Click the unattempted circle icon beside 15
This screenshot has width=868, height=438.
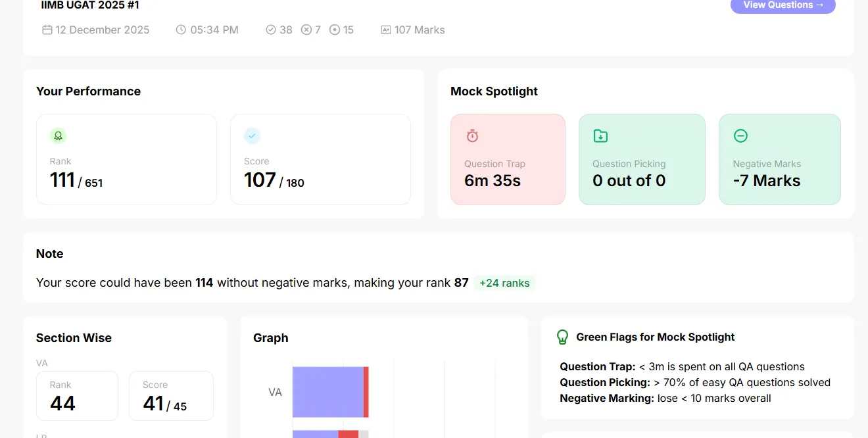335,30
